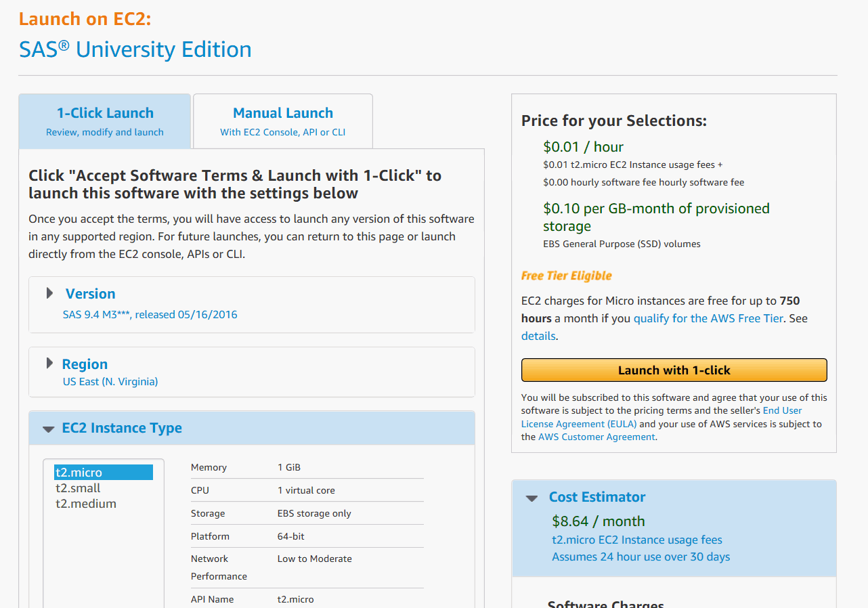The width and height of the screenshot is (868, 608).
Task: Follow the Free Tier details link
Action: [538, 336]
